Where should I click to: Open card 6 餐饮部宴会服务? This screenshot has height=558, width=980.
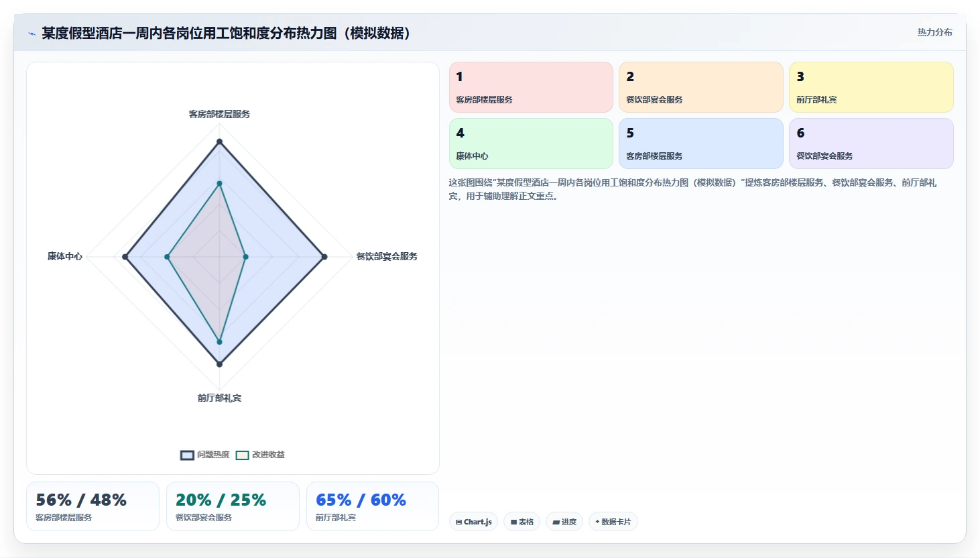point(871,144)
